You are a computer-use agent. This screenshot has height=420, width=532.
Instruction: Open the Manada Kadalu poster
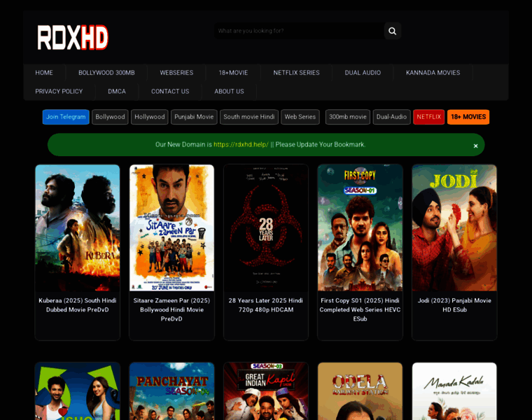pos(454,391)
